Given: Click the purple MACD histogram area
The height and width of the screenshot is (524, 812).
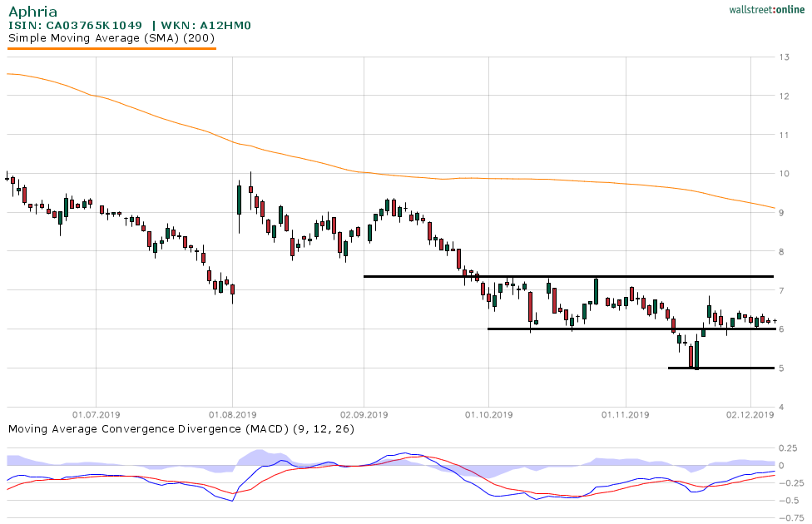Looking at the screenshot, I should (258, 457).
